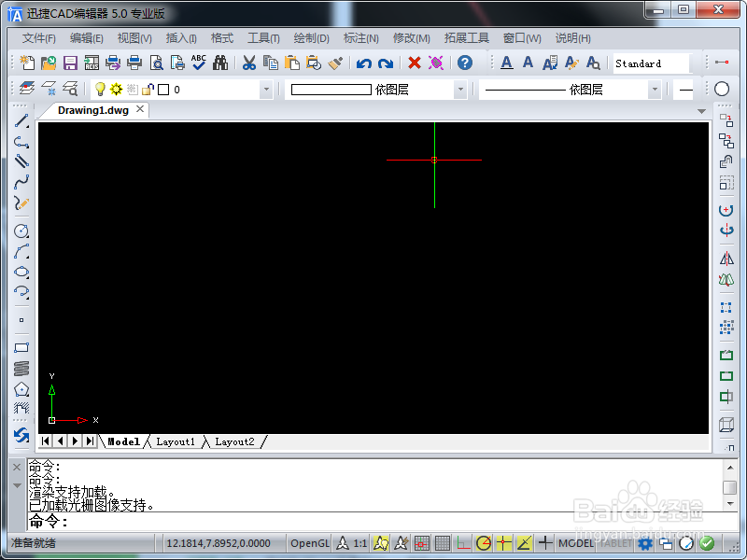Open the 文件(F) menu
This screenshot has width=747, height=560.
[x=39, y=38]
